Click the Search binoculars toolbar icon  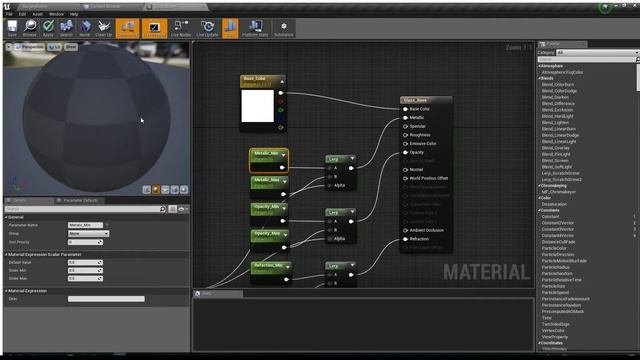tap(66, 28)
